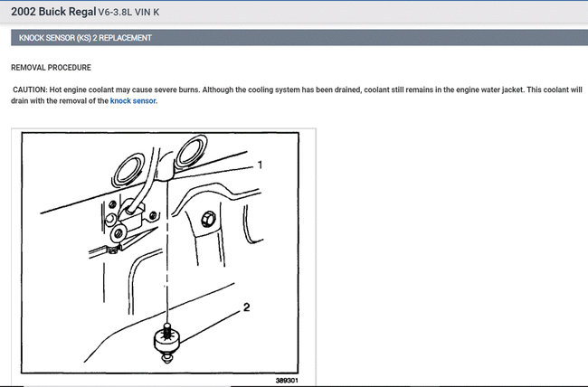Click the CAUTION hot engine coolant paragraph
Screen dimensions: 588x387
tap(297, 95)
